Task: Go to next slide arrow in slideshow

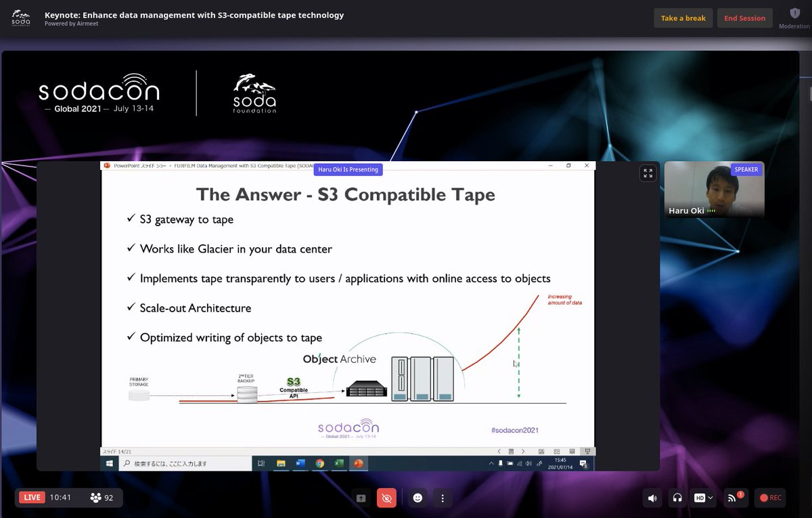Action: coord(523,451)
